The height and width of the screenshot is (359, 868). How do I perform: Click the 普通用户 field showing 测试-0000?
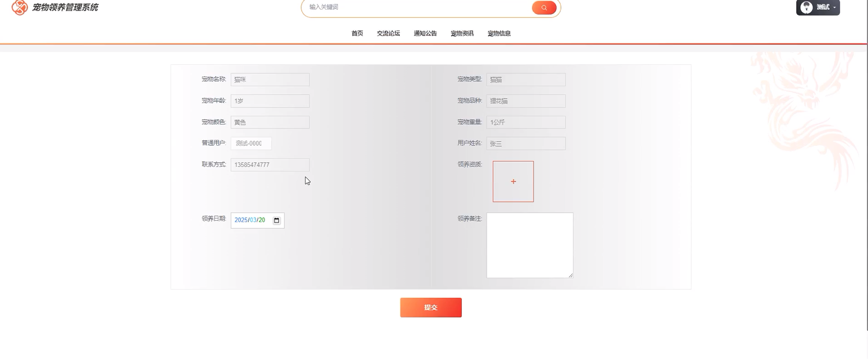[x=251, y=143]
